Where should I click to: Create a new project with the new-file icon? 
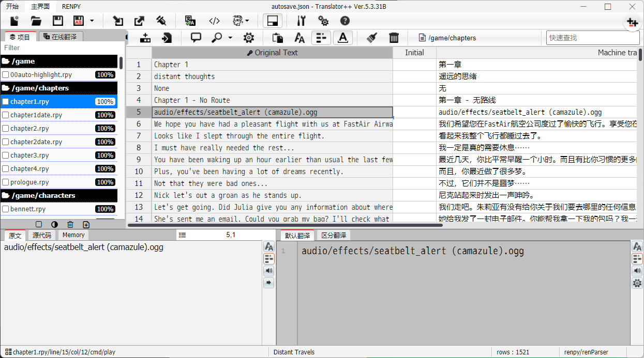tap(14, 21)
